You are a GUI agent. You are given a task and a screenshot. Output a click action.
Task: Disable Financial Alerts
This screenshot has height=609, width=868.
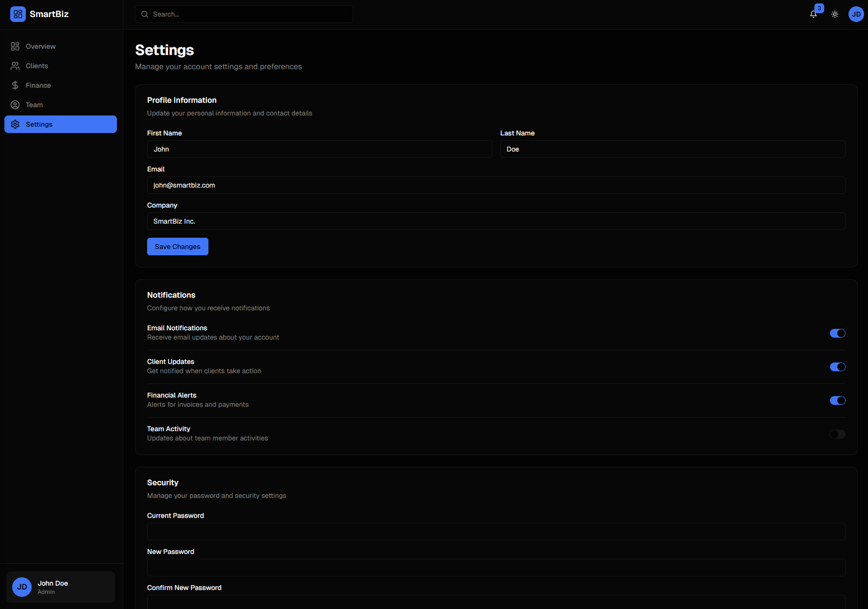837,400
